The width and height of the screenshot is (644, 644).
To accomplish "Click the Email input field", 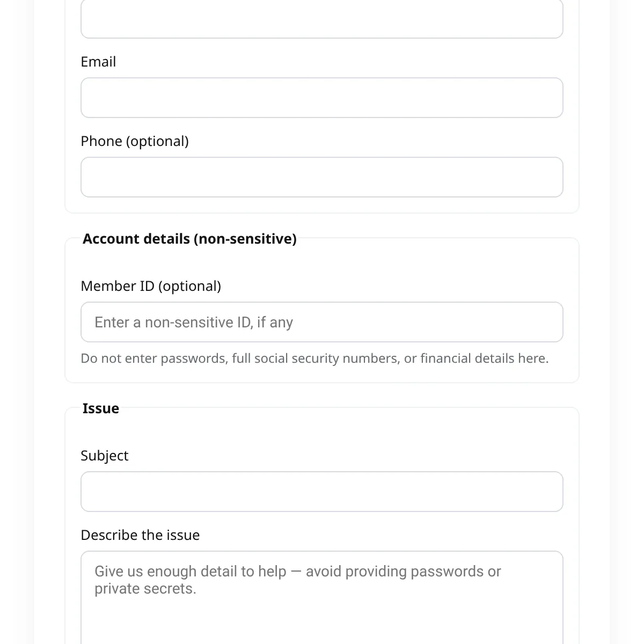I will [x=322, y=97].
